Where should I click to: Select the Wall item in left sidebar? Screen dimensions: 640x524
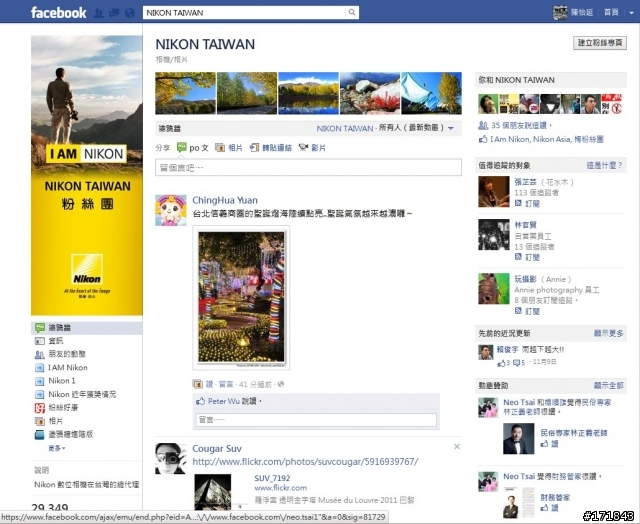point(87,328)
